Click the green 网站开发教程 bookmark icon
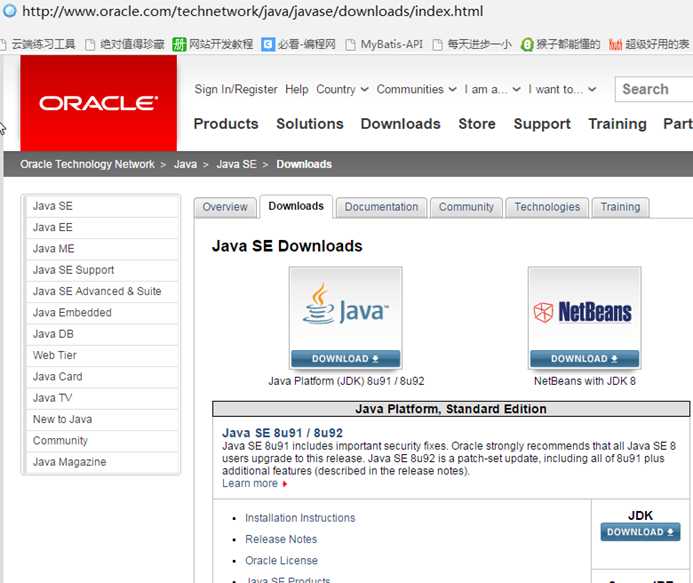 coord(179,44)
